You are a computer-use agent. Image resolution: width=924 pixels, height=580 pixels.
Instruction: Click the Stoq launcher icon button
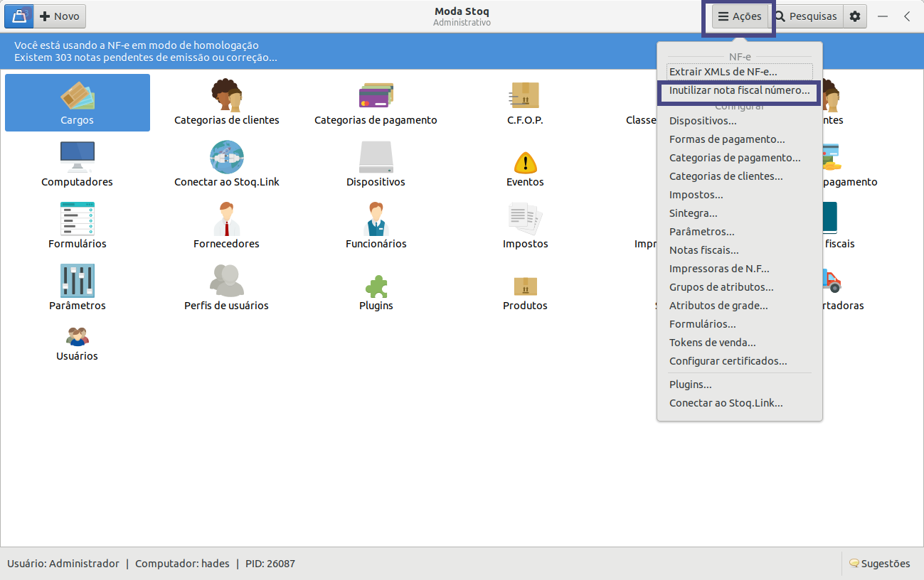(19, 16)
